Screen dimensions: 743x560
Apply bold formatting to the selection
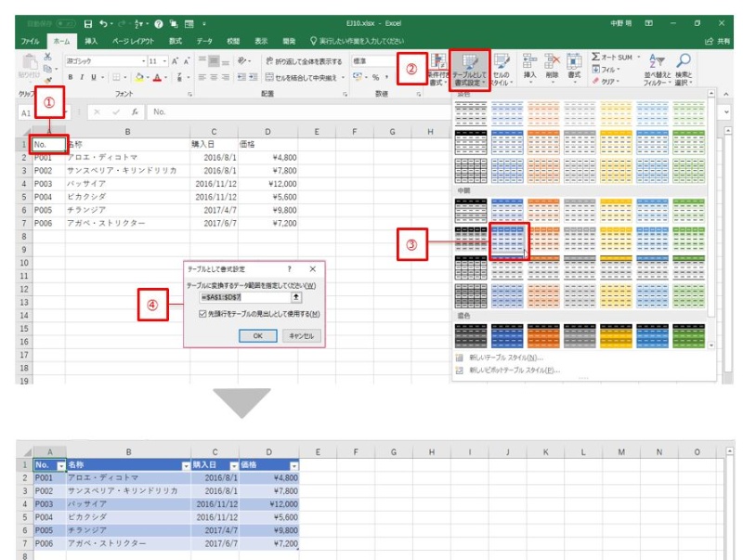pos(70,76)
